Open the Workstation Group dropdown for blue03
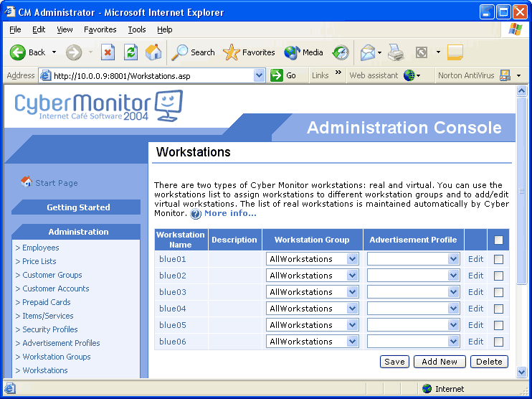The width and height of the screenshot is (532, 399). coord(312,292)
